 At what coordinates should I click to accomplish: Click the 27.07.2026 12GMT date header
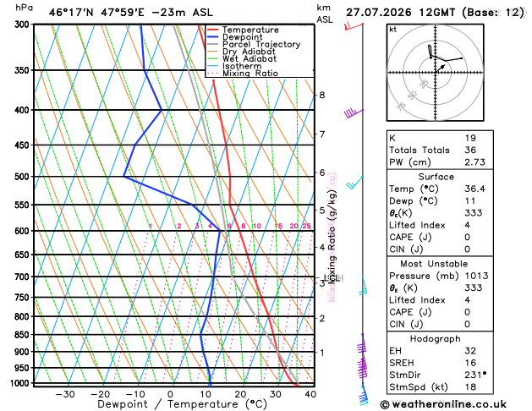pyautogui.click(x=436, y=13)
